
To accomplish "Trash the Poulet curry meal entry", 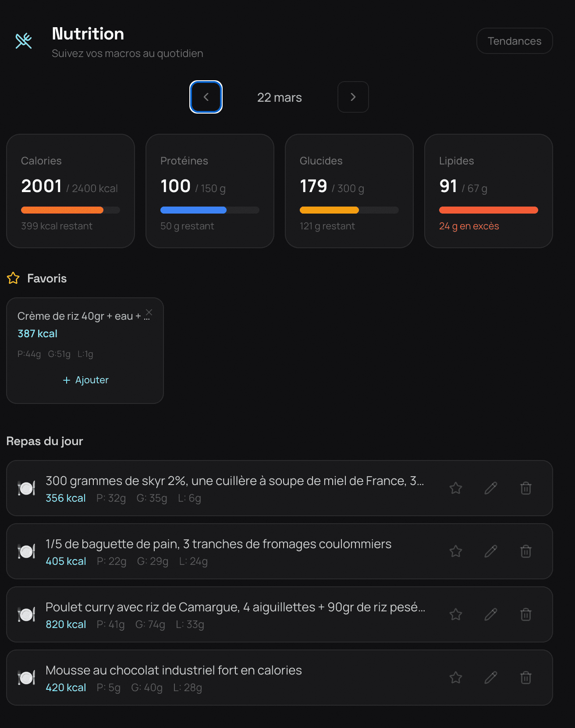I will click(526, 614).
